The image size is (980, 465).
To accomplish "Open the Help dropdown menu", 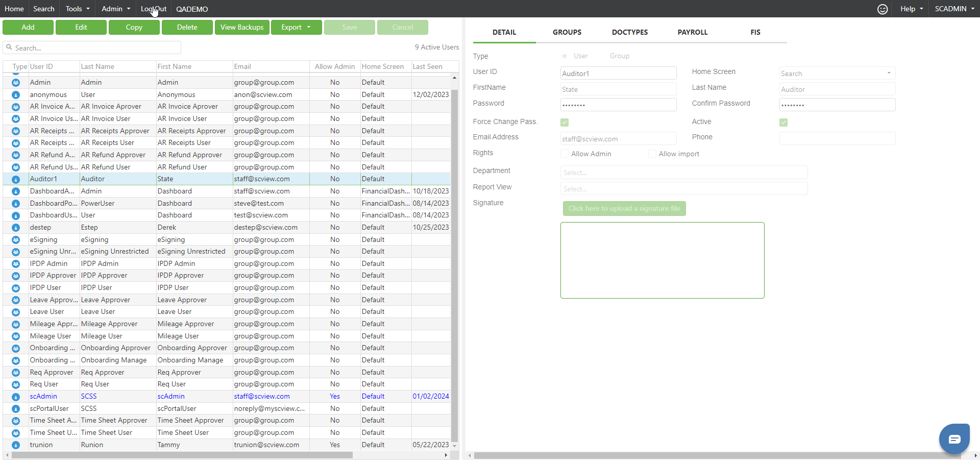I will [912, 9].
